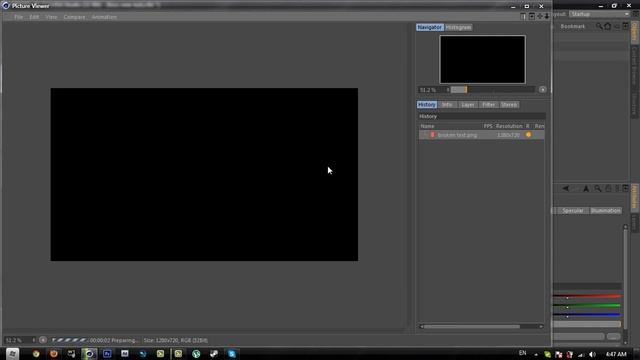
Task: Open Chrome from the taskbar
Action: click(x=36, y=354)
